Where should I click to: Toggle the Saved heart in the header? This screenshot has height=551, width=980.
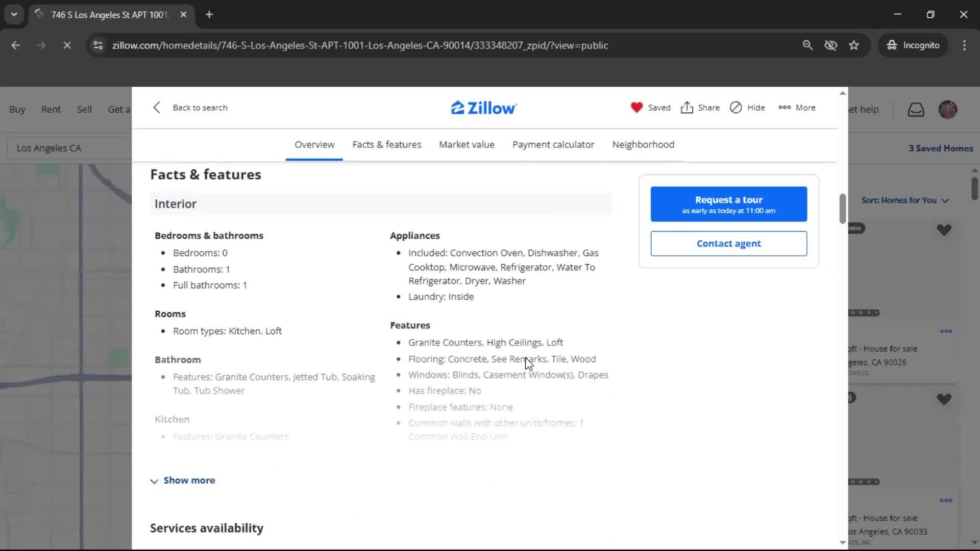(650, 108)
